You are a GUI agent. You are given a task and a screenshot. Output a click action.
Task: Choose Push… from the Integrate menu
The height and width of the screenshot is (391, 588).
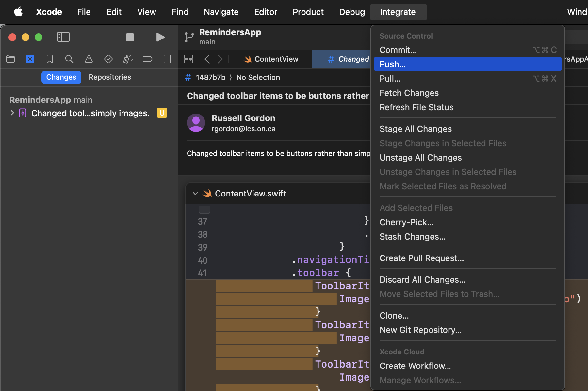click(x=392, y=64)
